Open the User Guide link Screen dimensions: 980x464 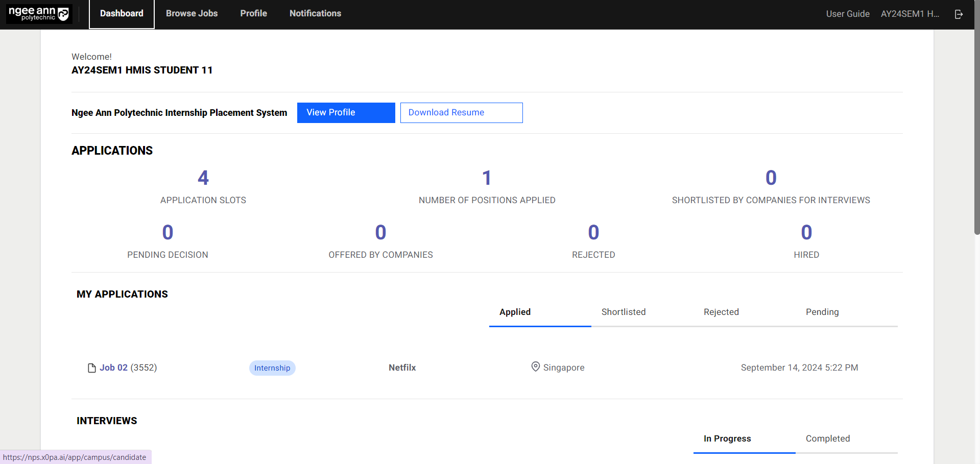847,14
